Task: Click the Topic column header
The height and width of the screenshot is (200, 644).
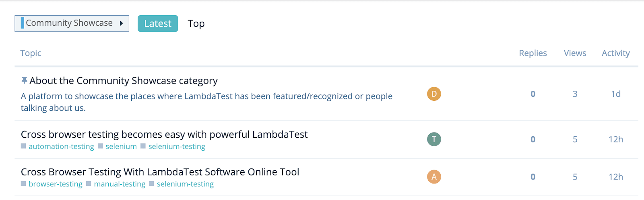Action: pyautogui.click(x=31, y=53)
